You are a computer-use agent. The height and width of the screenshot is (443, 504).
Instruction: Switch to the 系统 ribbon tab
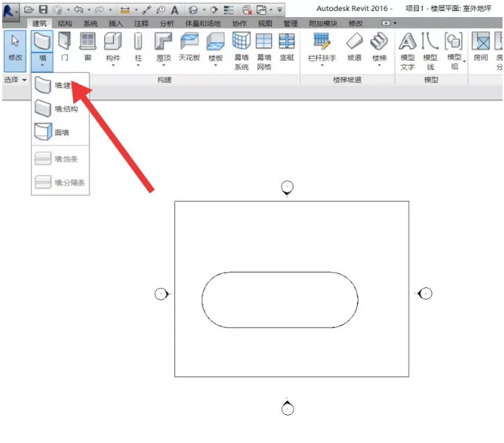click(90, 24)
